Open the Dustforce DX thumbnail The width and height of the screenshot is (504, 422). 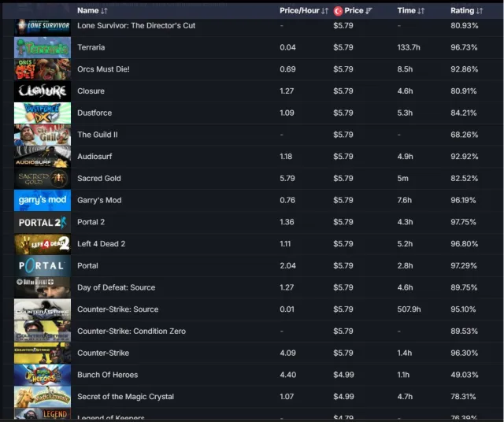coord(43,113)
